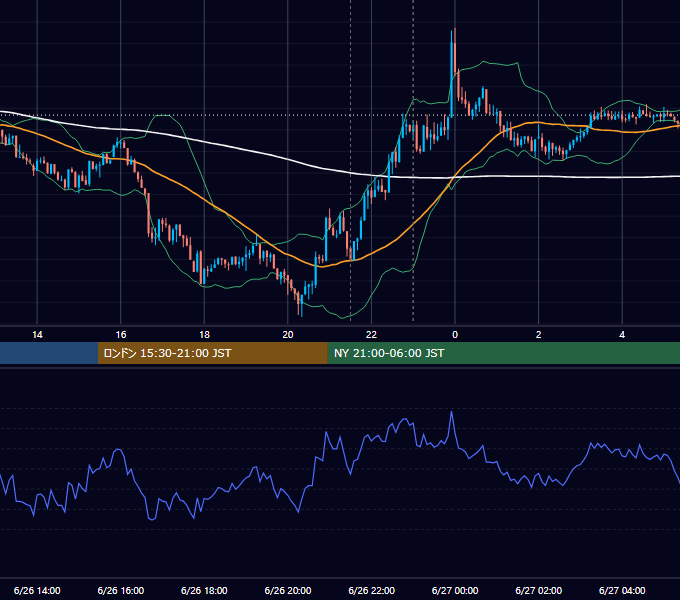Click the 6/27 04:00 date label
The width and height of the screenshot is (680, 600).
[x=622, y=590]
